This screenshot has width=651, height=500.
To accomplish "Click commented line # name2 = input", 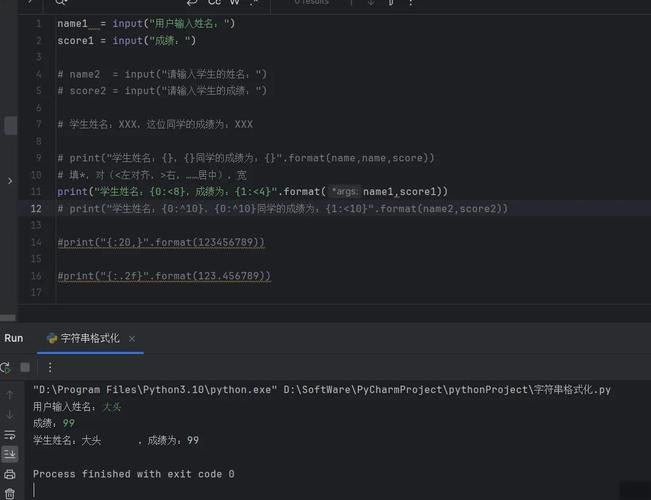I will pos(162,74).
